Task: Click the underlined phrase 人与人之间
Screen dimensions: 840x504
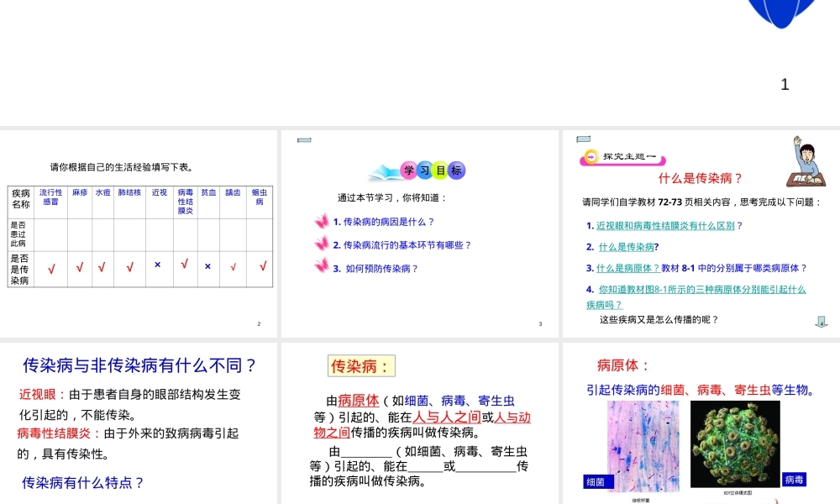Action: [447, 417]
